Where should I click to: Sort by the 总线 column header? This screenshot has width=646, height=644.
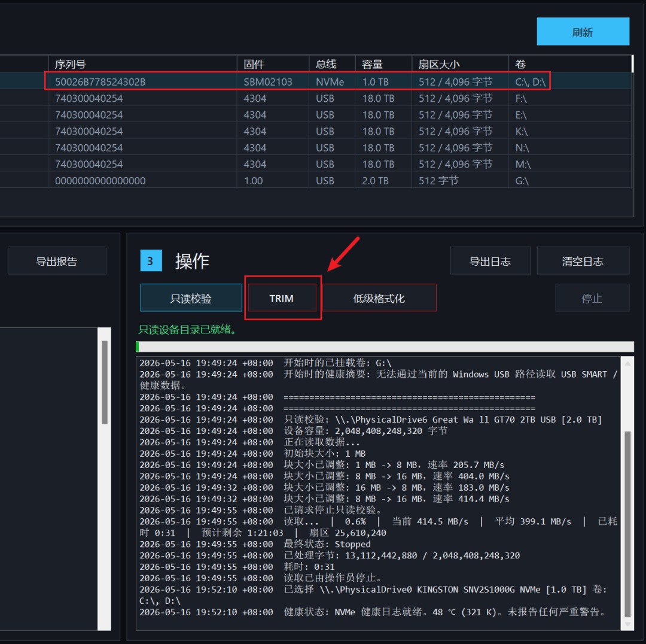(x=332, y=64)
